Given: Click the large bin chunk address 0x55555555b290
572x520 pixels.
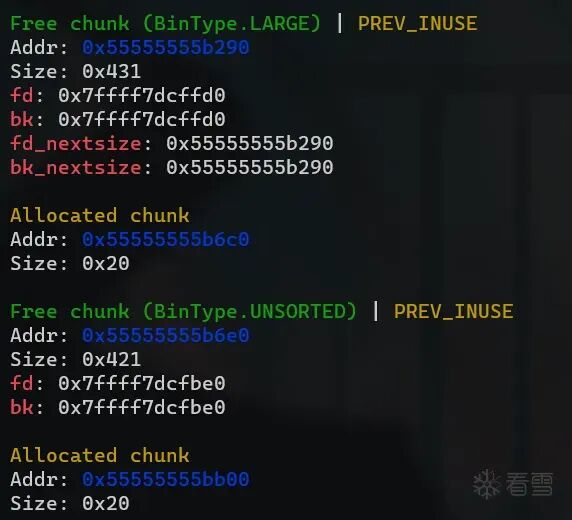Looking at the screenshot, I should point(166,47).
